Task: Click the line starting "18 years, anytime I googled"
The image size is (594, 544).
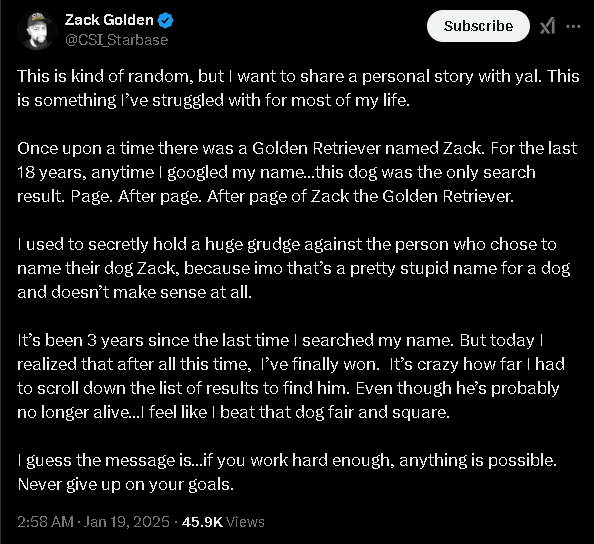Action: coord(276,172)
